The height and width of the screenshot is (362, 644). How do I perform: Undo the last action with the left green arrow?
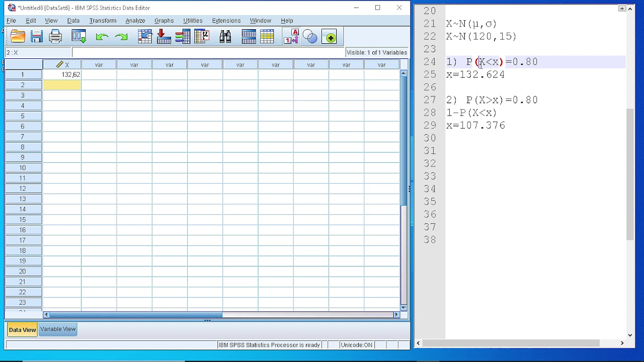pos(102,37)
